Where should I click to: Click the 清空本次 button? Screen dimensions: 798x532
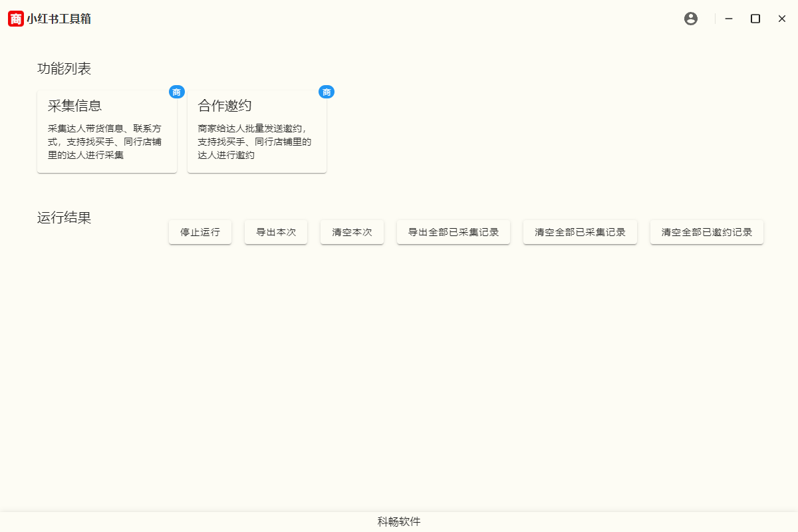352,232
